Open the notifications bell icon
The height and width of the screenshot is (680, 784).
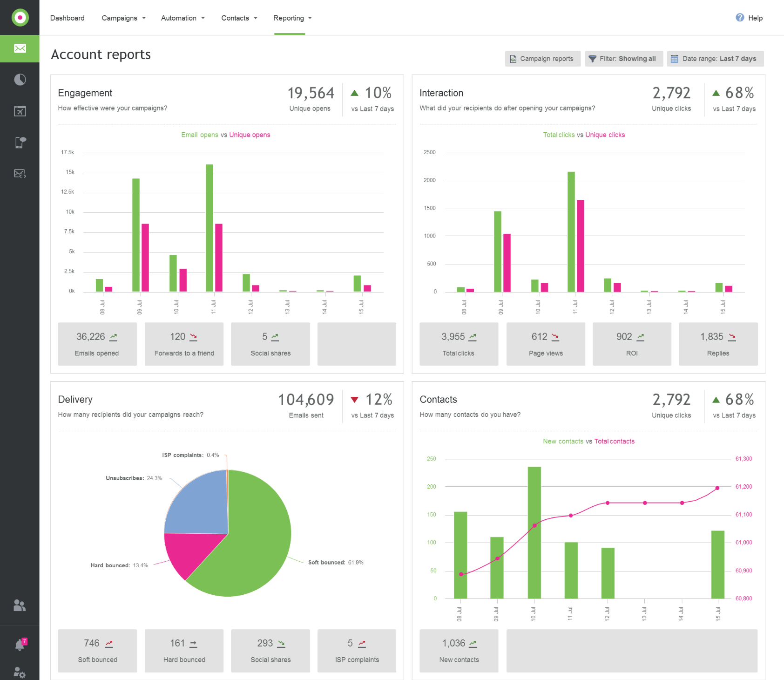[x=20, y=645]
